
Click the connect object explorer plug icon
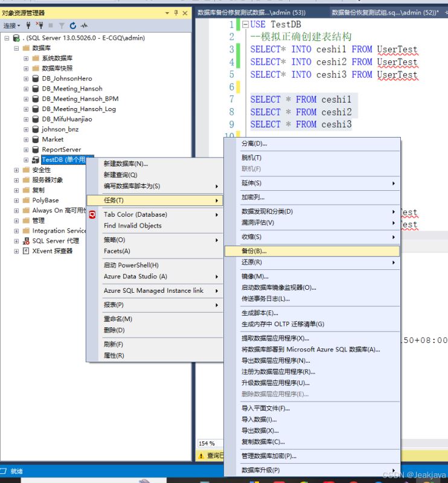(x=28, y=25)
